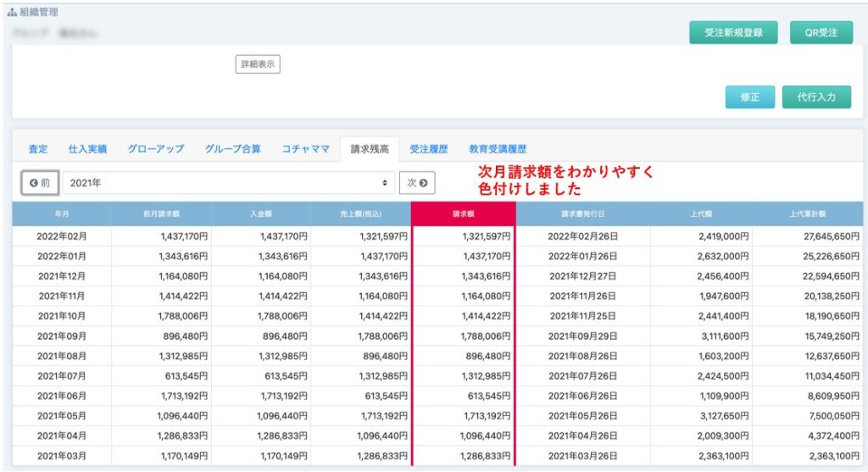
Task: Open the コチャママ tab
Action: pyautogui.click(x=305, y=149)
